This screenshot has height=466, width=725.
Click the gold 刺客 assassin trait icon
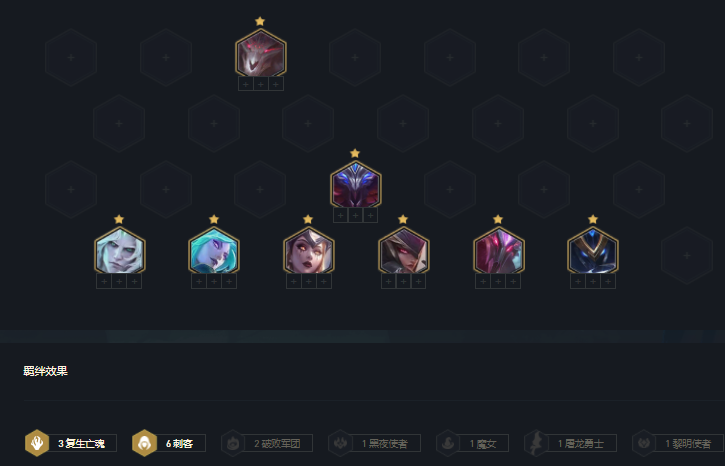point(144,443)
